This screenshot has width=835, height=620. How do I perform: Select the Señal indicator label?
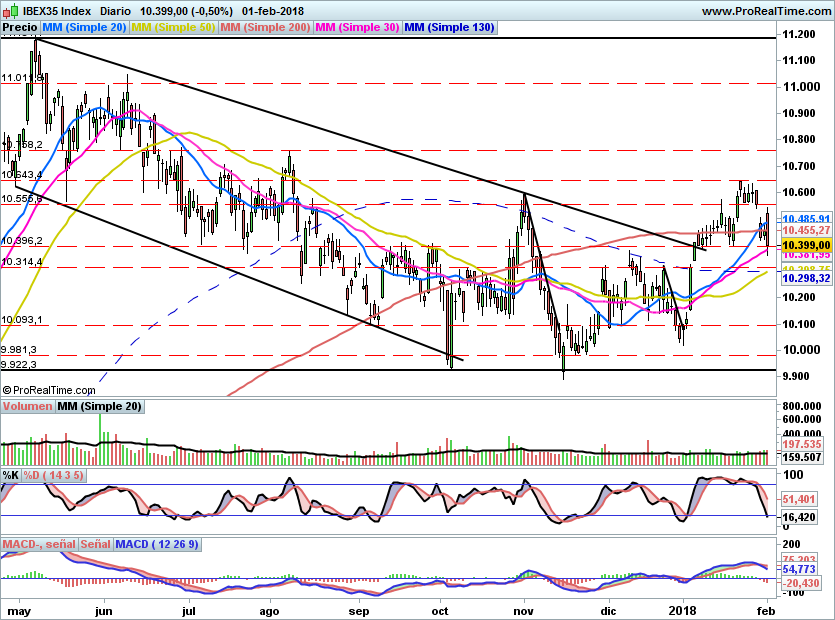[95, 544]
